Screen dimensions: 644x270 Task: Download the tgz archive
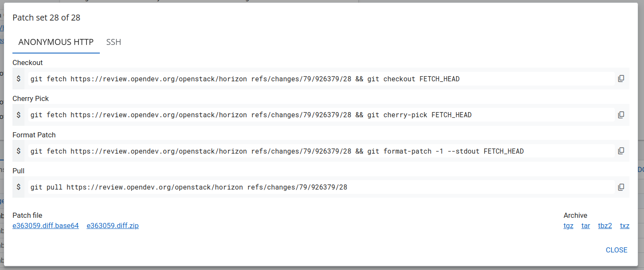coord(568,225)
